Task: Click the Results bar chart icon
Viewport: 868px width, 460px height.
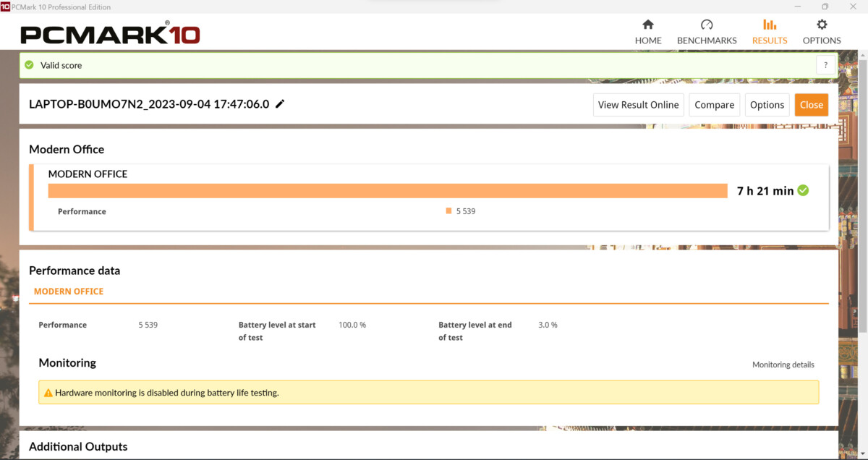Action: (x=769, y=25)
